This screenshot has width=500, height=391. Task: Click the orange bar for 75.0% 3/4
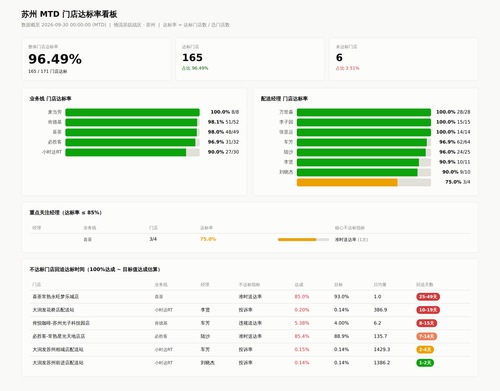pyautogui.click(x=347, y=182)
